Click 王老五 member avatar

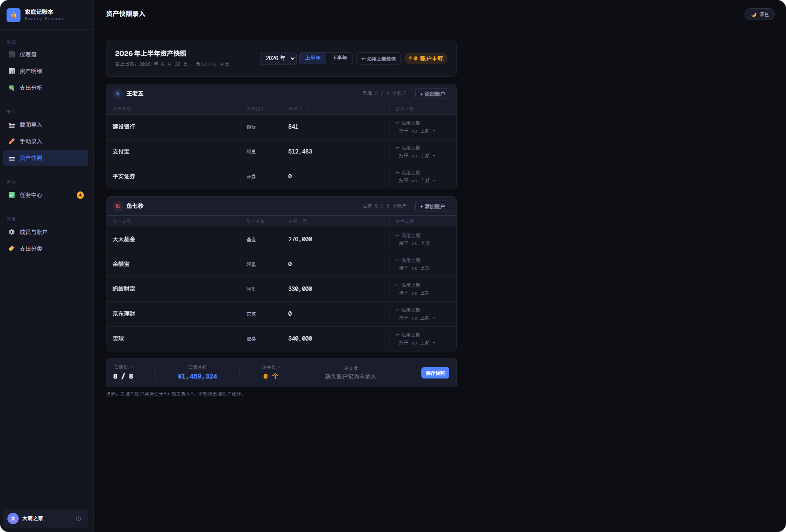[x=118, y=94]
